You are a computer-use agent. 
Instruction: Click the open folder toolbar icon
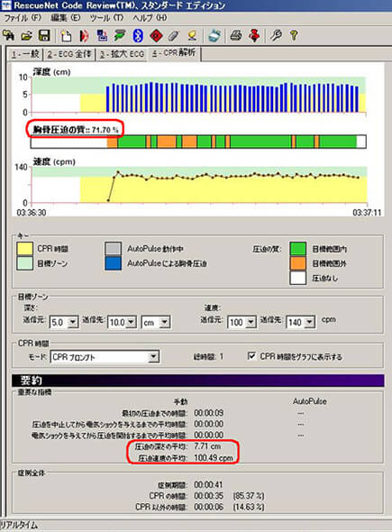(27, 35)
